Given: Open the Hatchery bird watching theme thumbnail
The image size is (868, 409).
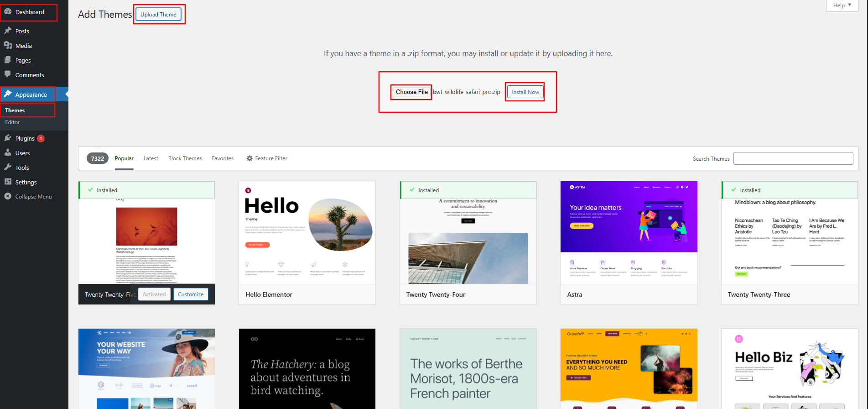Looking at the screenshot, I should click(307, 369).
